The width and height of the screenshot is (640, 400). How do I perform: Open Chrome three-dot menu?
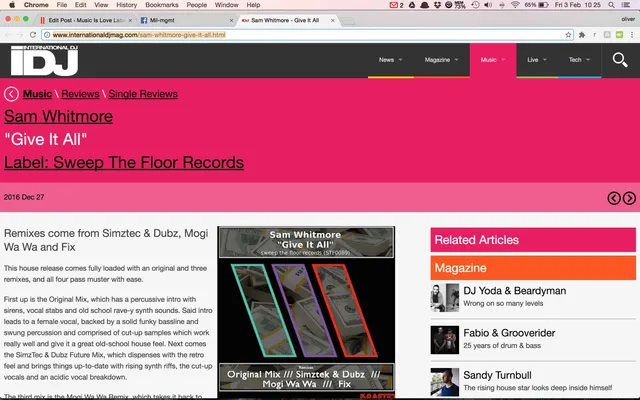[x=632, y=35]
